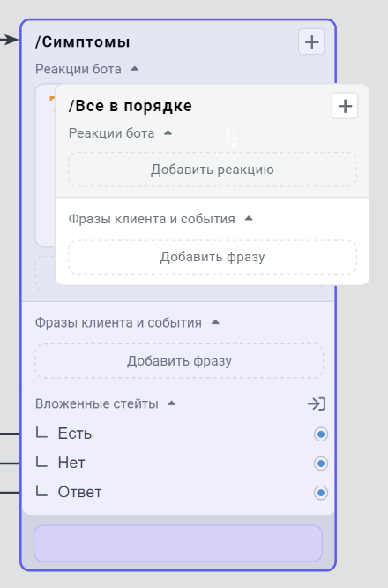Select the connector dot for the Ответ state
This screenshot has width=388, height=588.
[321, 493]
